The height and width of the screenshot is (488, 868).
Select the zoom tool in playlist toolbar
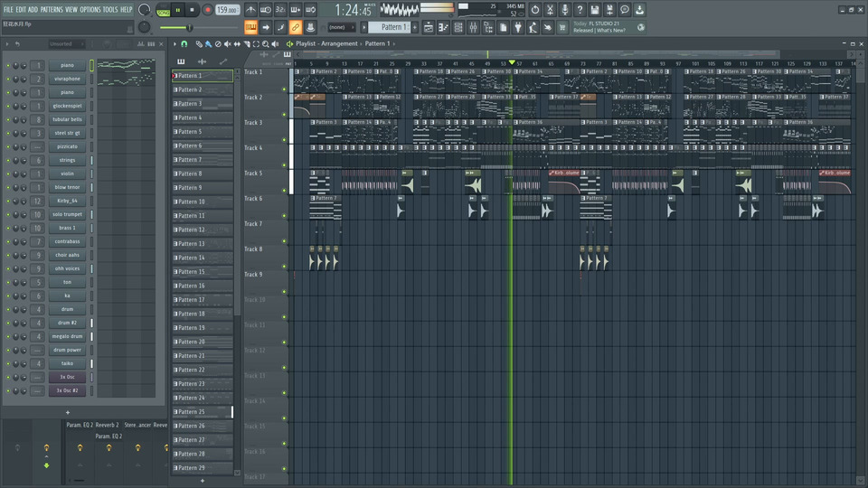coord(264,43)
